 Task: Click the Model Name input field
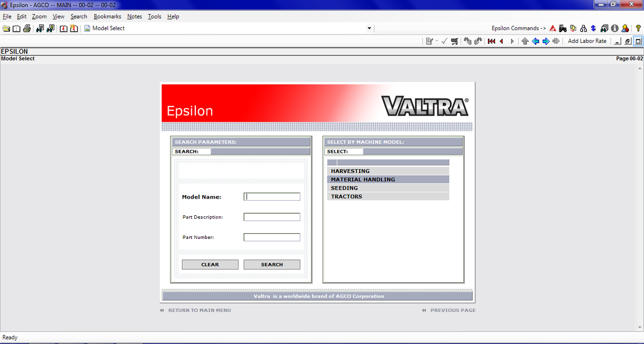[x=272, y=197]
